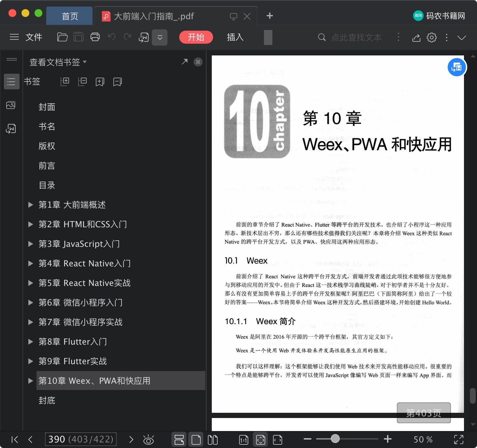Expand 第1章 大前端概述 bookmark

coord(31,205)
